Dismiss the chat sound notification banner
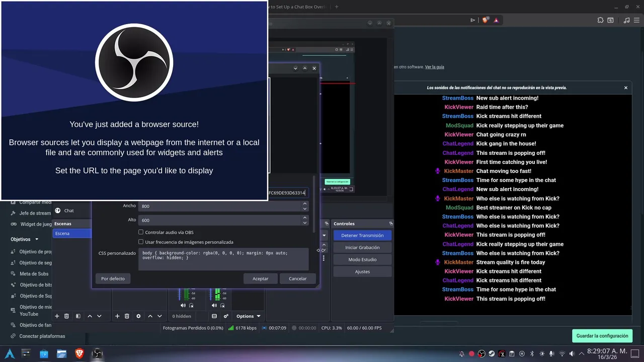The height and width of the screenshot is (362, 644). 626,87
